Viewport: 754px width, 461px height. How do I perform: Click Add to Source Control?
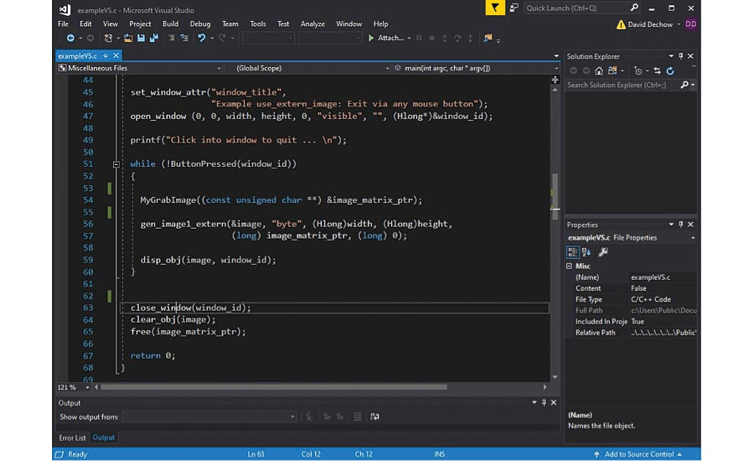click(x=639, y=454)
